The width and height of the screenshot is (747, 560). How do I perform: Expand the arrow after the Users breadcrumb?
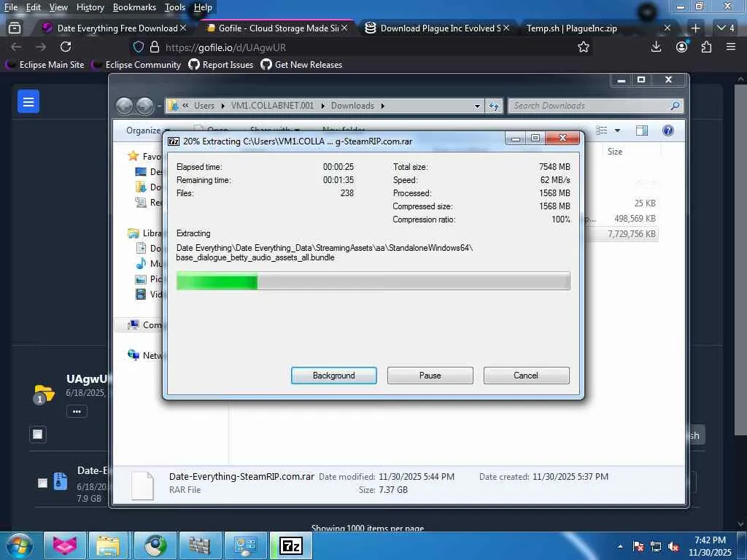[x=222, y=106]
